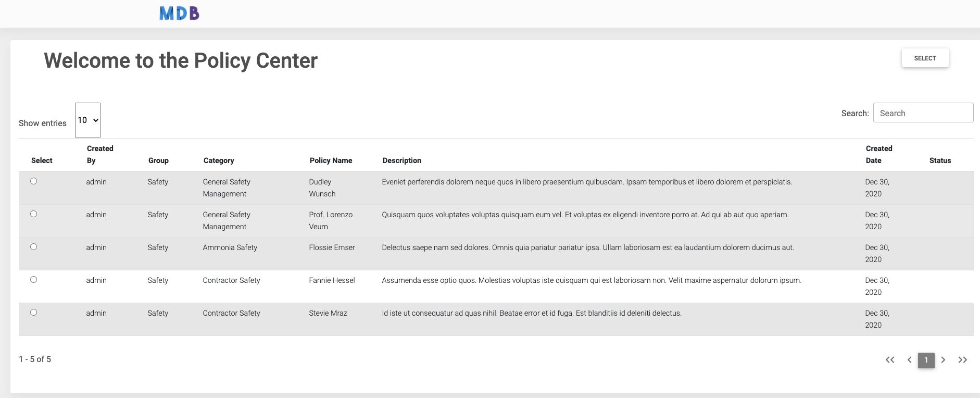Select page 1 in pagination
The height and width of the screenshot is (398, 980).
click(926, 360)
